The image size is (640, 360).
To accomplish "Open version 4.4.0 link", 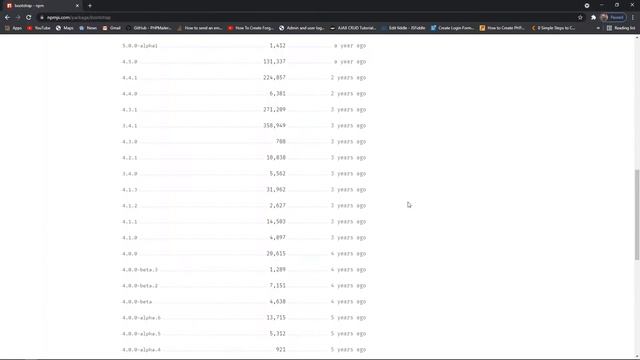I will pos(130,94).
